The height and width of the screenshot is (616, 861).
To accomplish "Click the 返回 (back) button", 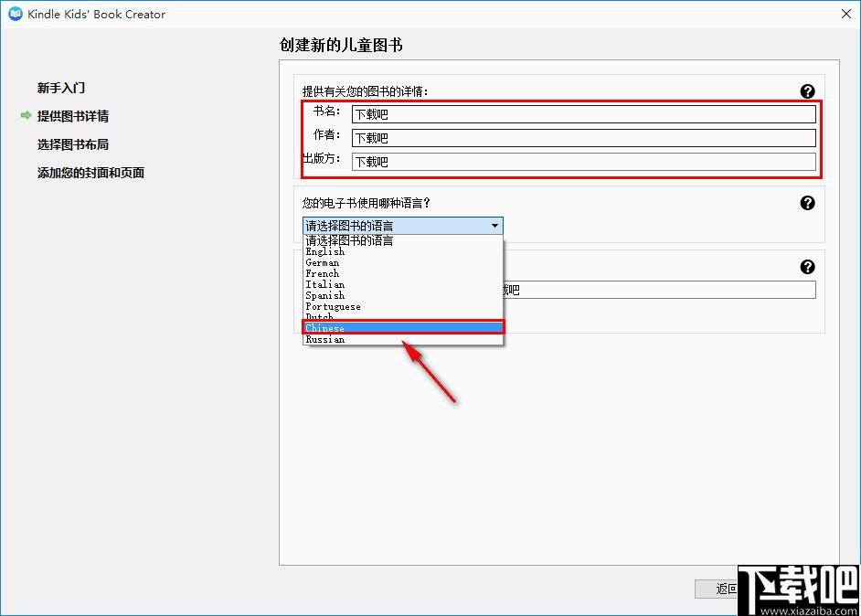I will click(716, 589).
